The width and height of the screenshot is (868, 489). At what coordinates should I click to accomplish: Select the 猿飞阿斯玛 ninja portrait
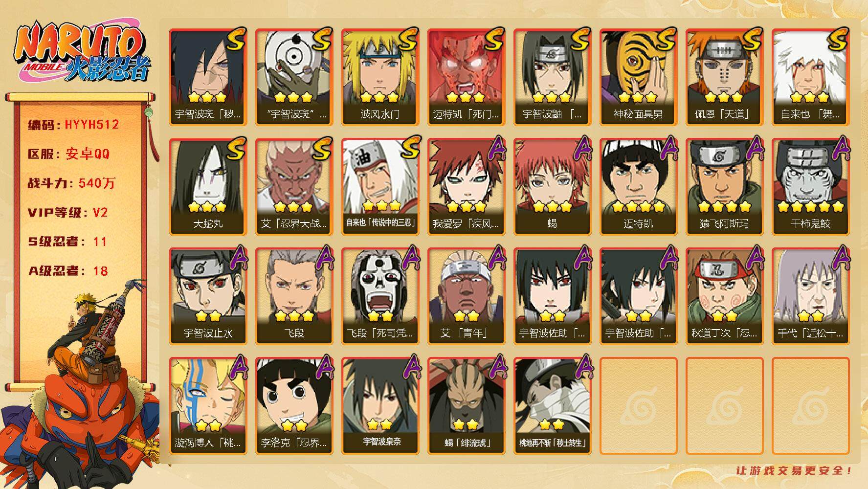coord(724,187)
